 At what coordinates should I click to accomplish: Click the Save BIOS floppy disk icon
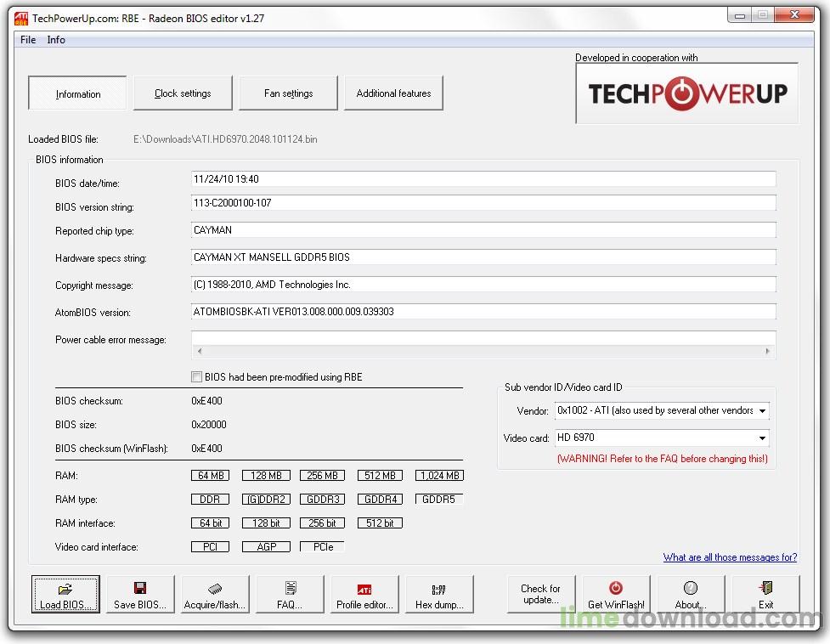point(140,589)
